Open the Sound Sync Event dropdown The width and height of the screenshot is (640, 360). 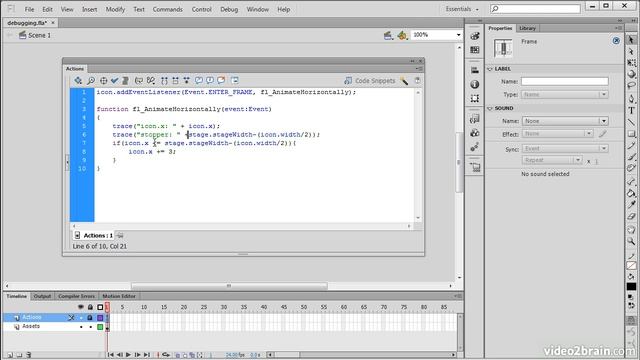coord(565,149)
